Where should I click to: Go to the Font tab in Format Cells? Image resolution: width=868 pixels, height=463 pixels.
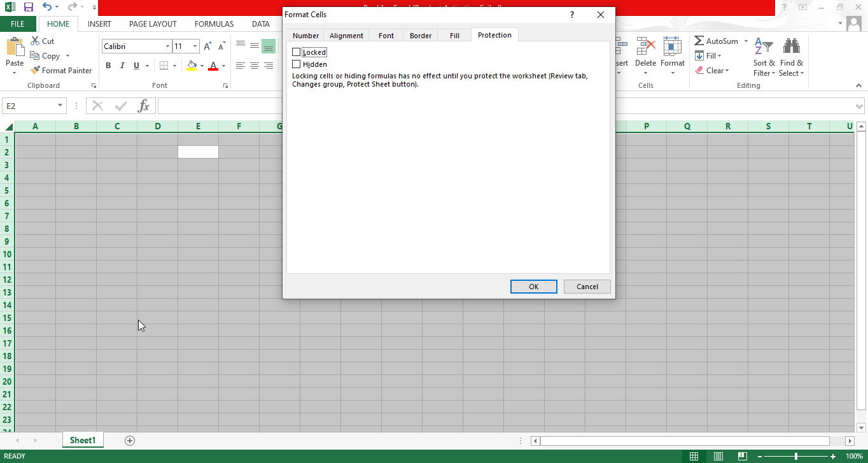click(386, 36)
